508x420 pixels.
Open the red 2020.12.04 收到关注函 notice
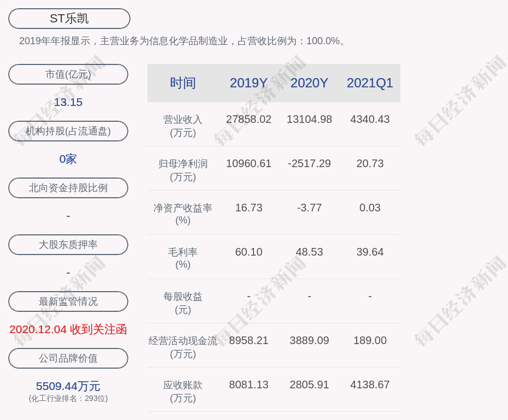click(68, 329)
